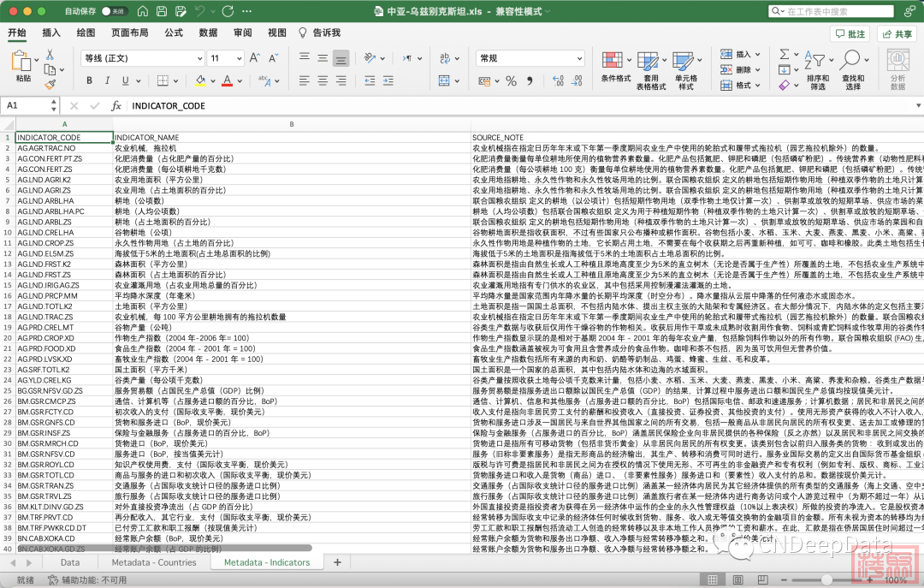Viewport: 924px width, 588px height.
Task: Click decrease decimal places icon
Action: click(577, 80)
